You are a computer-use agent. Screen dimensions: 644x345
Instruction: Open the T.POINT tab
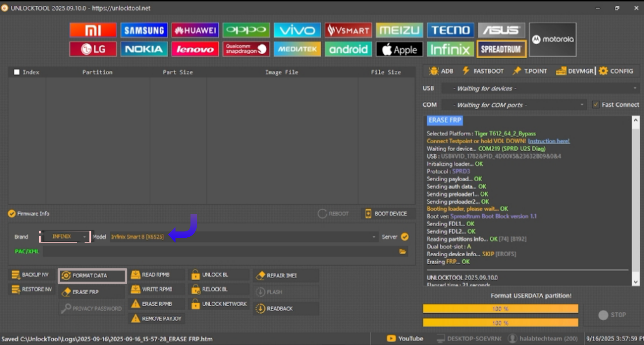530,71
